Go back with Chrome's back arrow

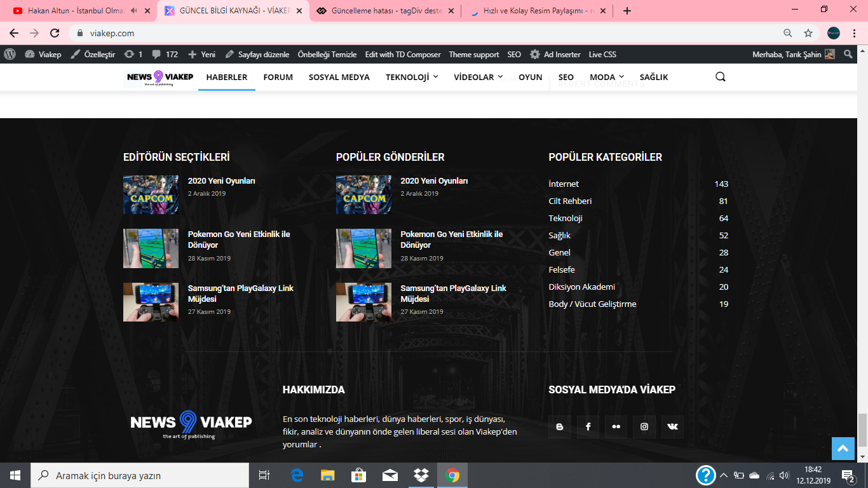point(14,33)
